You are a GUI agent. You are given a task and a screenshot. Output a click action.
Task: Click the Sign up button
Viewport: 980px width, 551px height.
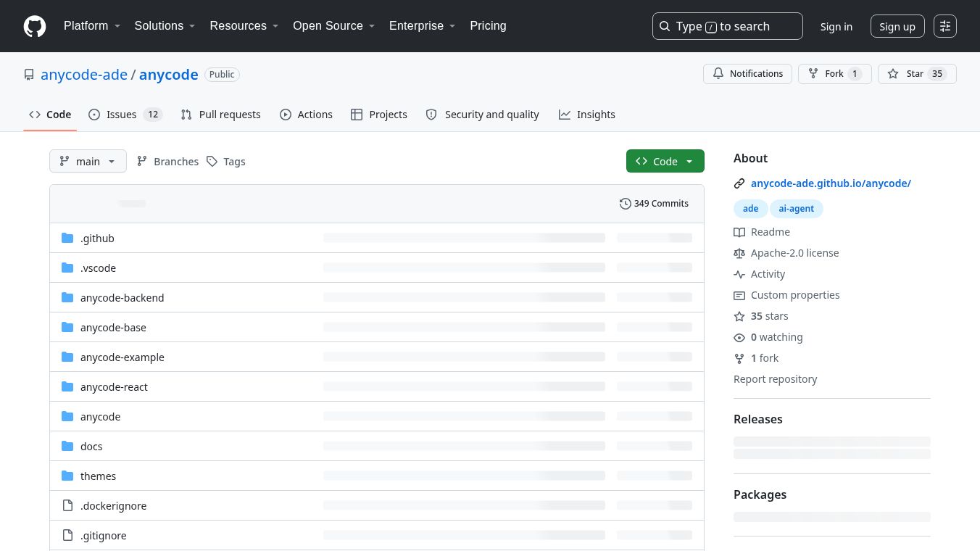pyautogui.click(x=897, y=26)
